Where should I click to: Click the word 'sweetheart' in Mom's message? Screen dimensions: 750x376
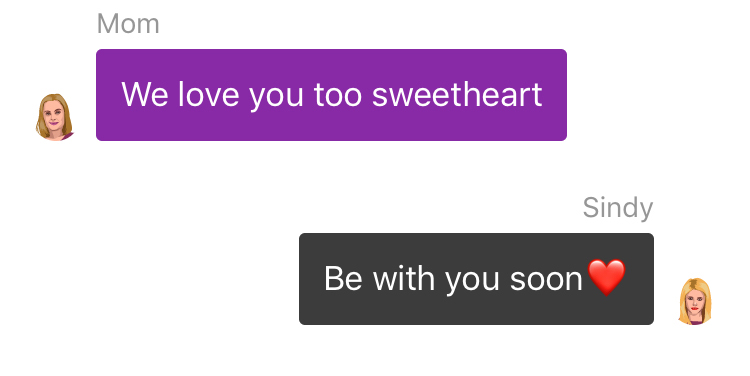(457, 94)
